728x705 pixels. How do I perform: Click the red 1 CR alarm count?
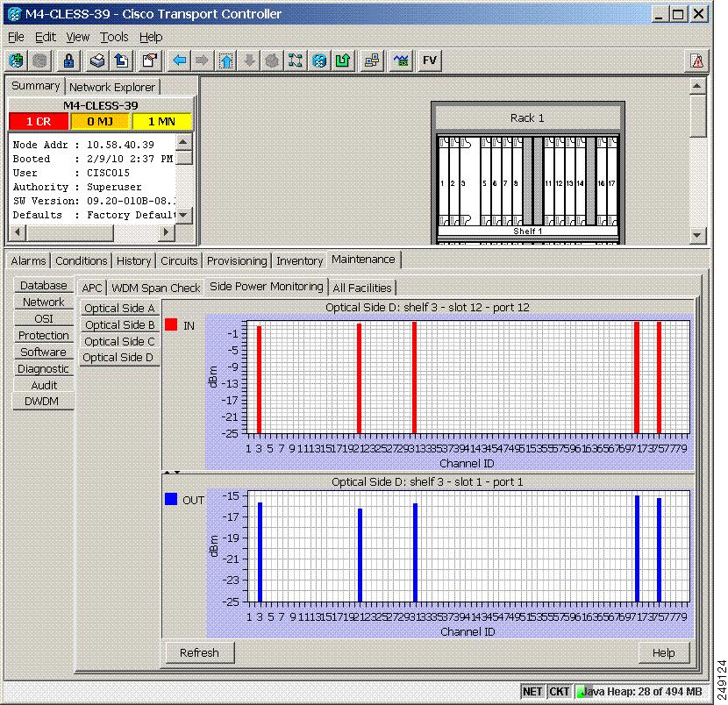tap(39, 122)
